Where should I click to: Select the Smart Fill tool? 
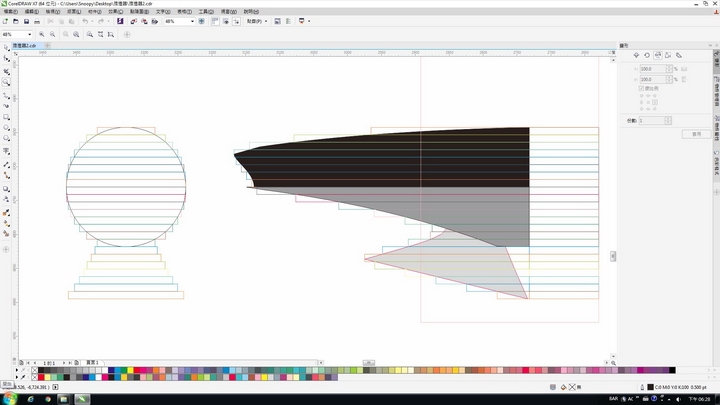6,234
